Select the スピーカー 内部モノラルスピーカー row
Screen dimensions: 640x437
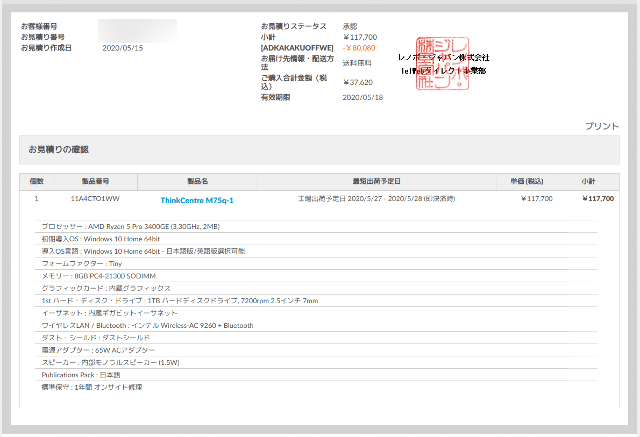point(316,362)
